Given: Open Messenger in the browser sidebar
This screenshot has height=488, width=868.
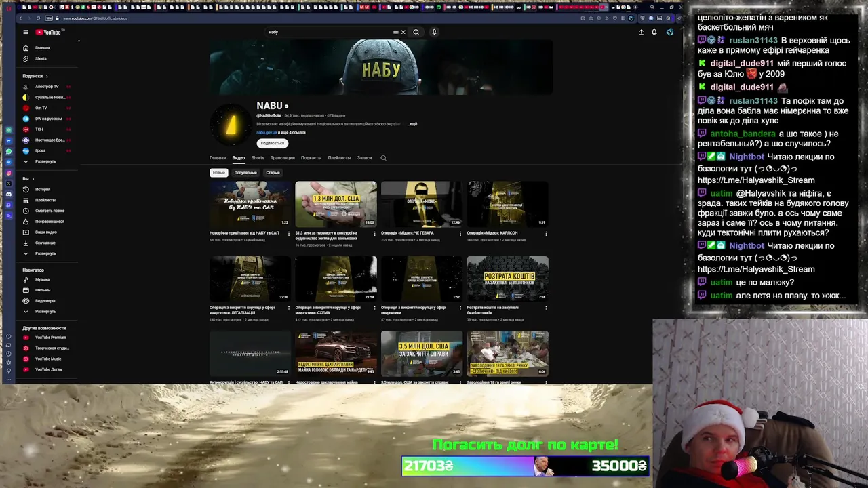Looking at the screenshot, I should [x=9, y=140].
